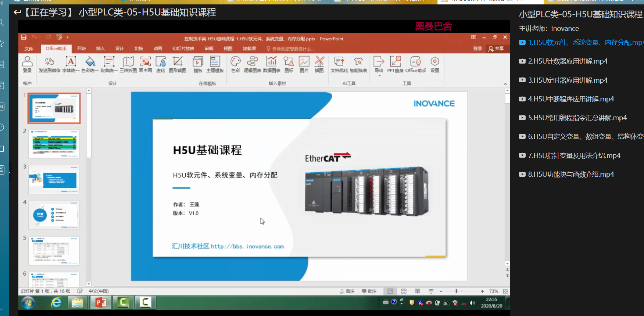Click the 登录 account icon in ribbon

click(x=27, y=64)
